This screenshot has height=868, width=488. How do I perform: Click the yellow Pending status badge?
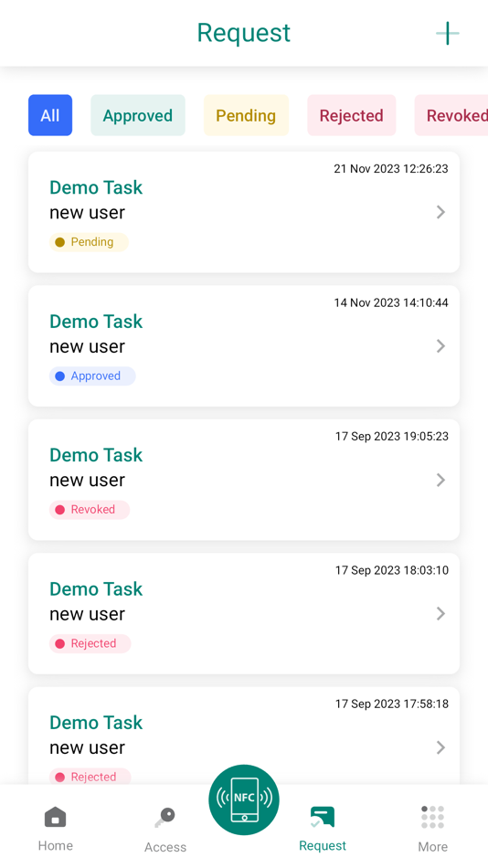tap(90, 242)
